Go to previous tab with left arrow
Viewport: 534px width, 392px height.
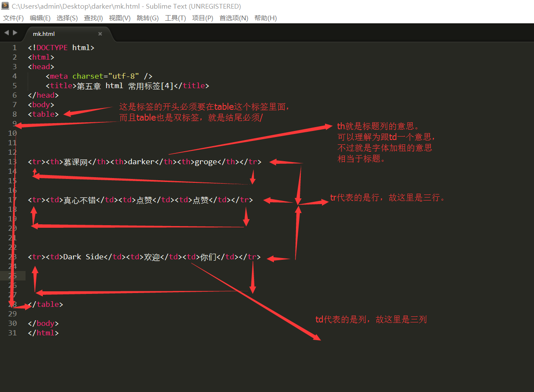[6, 33]
